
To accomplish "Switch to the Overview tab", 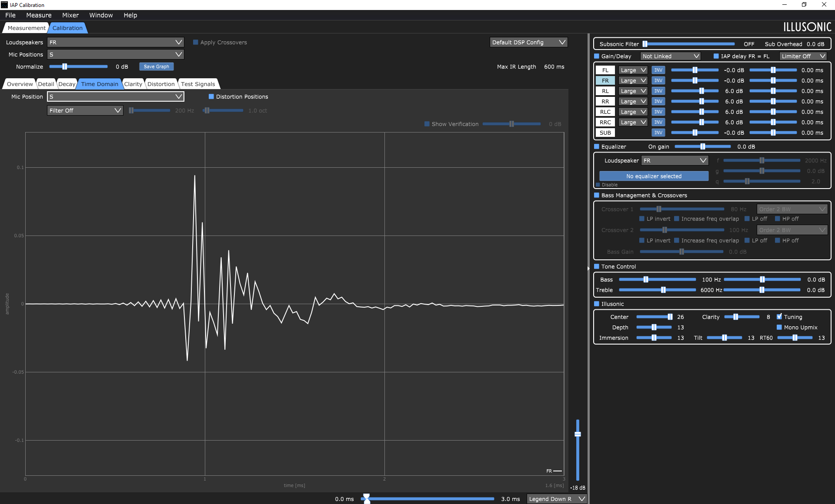I will click(x=20, y=84).
